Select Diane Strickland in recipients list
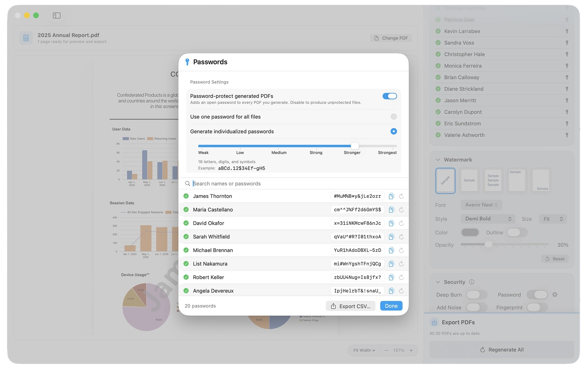588x370 pixels. pos(502,89)
